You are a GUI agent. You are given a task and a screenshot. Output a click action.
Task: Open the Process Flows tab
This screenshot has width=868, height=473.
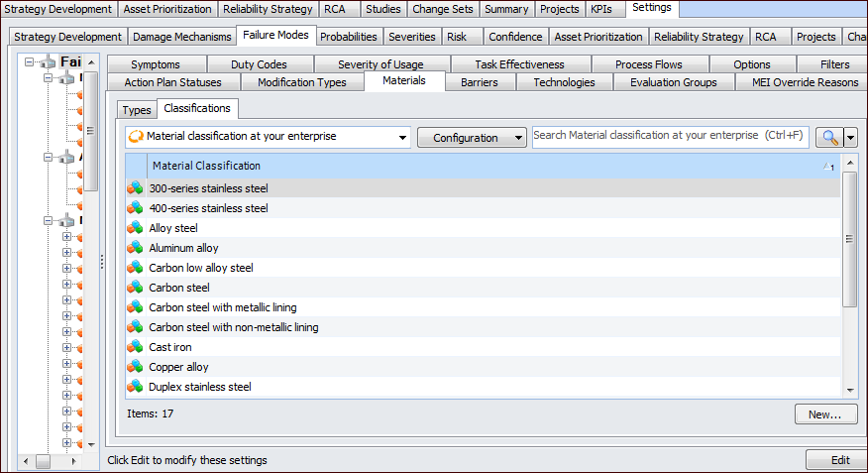point(649,64)
